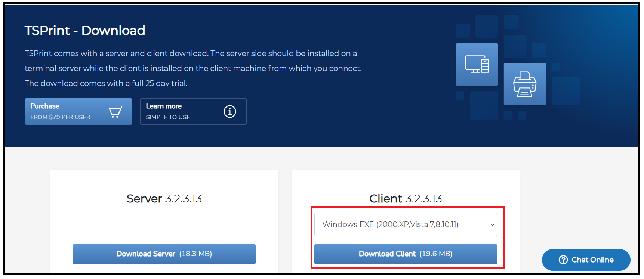Open the Windows EXE client platform dropdown
The height and width of the screenshot is (279, 644).
point(406,224)
